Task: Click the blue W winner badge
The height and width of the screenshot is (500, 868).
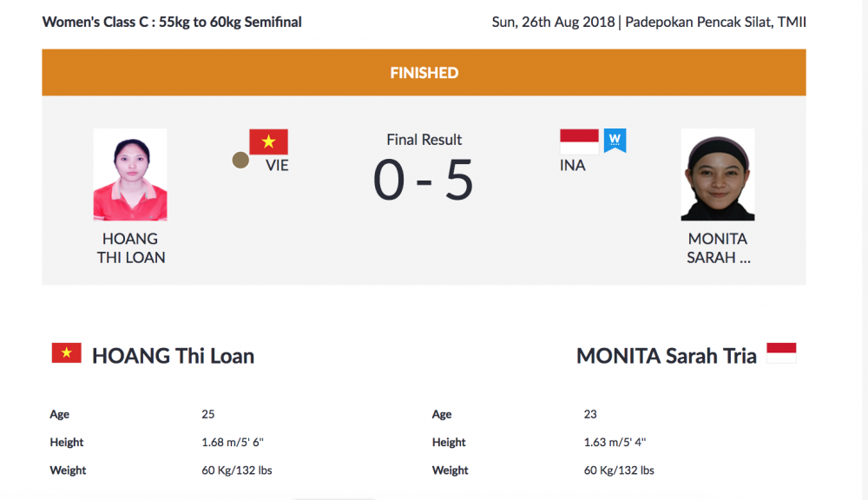Action: coord(615,140)
